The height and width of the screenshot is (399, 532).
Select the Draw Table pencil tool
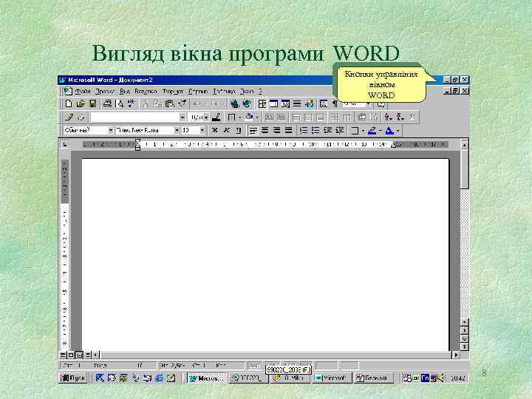pos(69,117)
